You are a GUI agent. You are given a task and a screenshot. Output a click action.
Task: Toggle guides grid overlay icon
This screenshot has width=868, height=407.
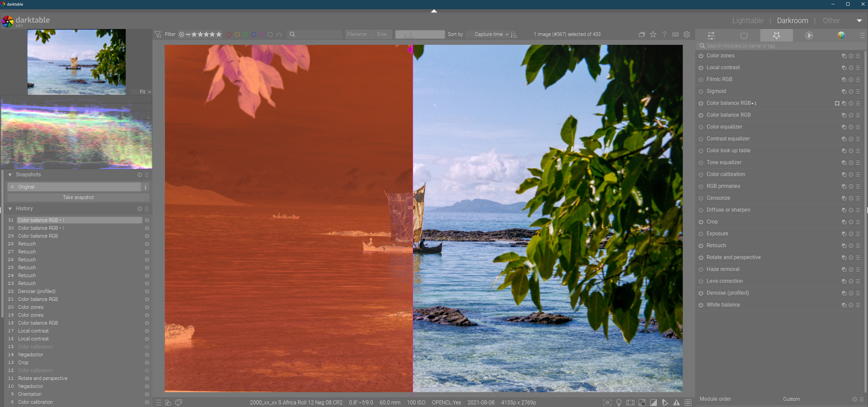pyautogui.click(x=688, y=402)
